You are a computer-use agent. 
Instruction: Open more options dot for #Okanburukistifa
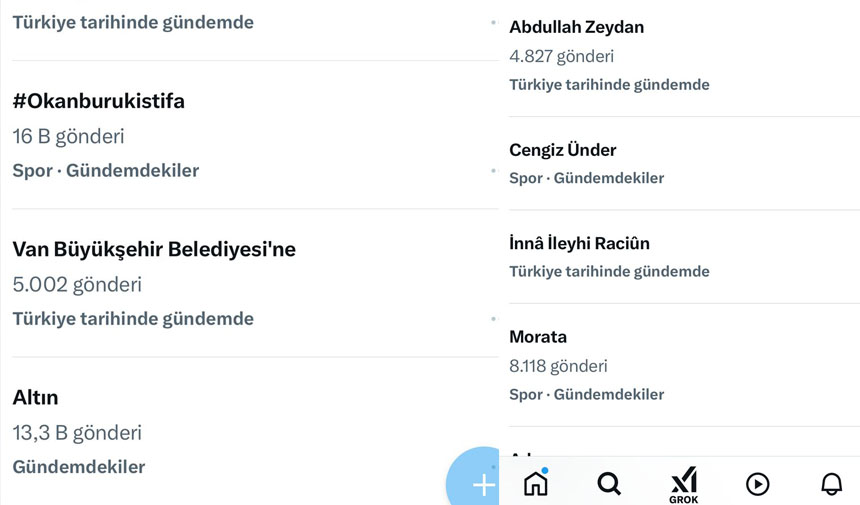pyautogui.click(x=494, y=171)
